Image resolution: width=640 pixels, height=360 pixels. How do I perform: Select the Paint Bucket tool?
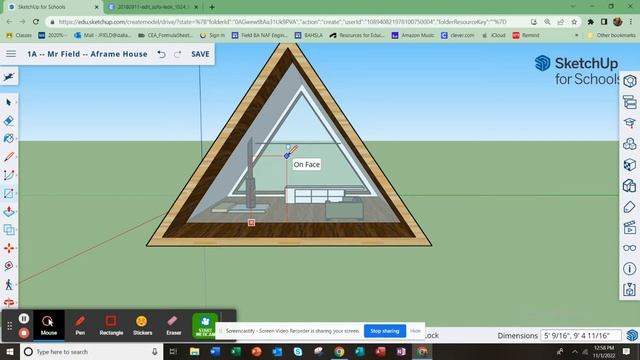coord(9,138)
